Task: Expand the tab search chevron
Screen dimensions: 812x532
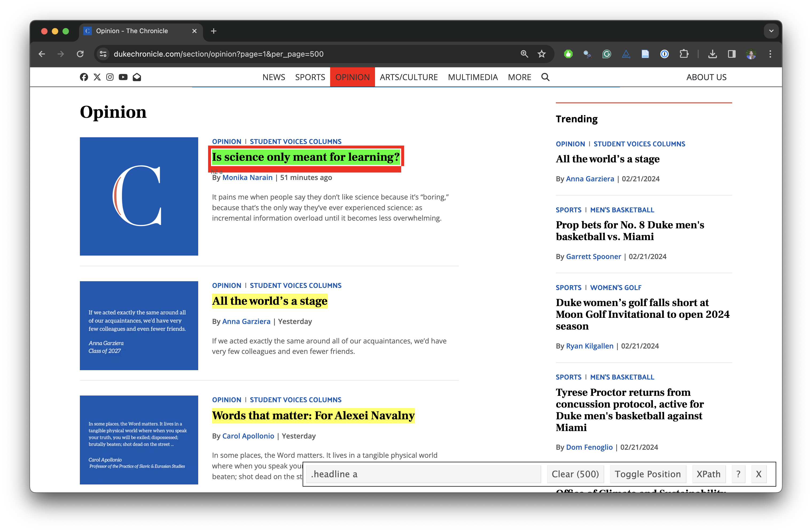Action: tap(771, 31)
